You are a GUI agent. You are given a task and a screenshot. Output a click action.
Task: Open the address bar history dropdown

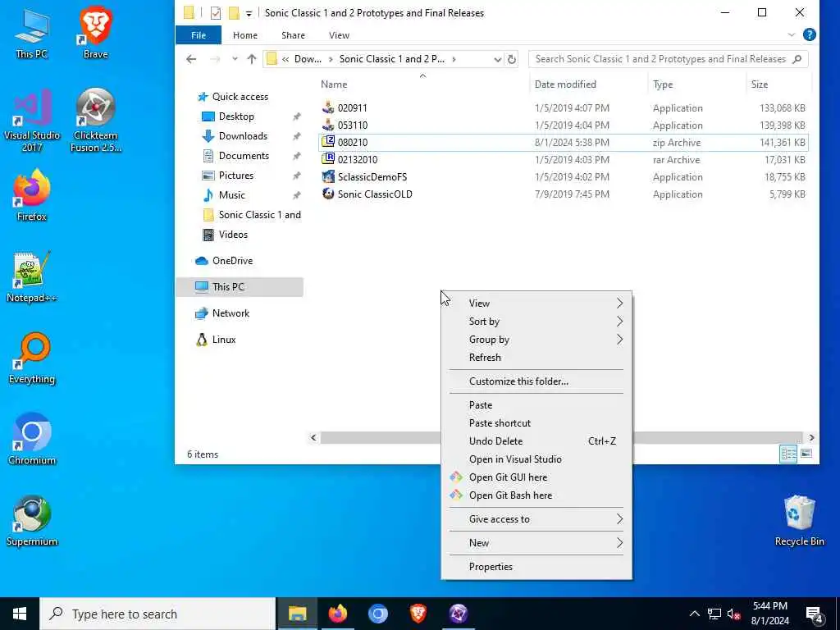tap(497, 59)
